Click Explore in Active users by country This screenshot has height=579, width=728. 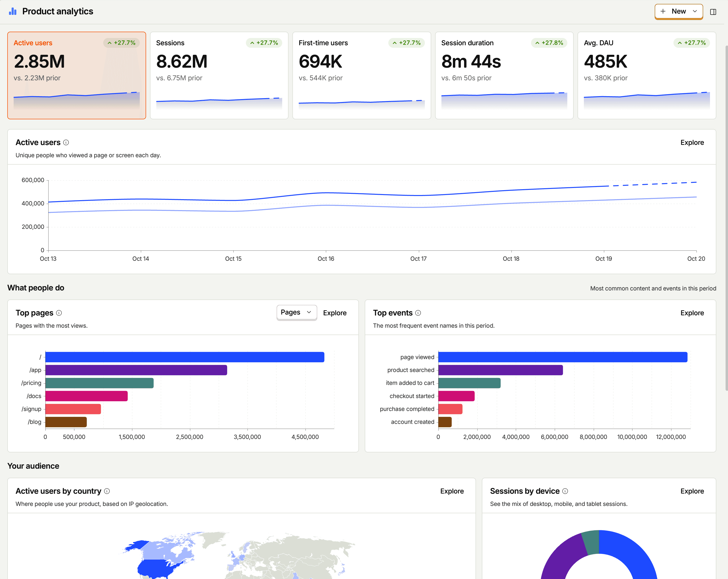(452, 491)
